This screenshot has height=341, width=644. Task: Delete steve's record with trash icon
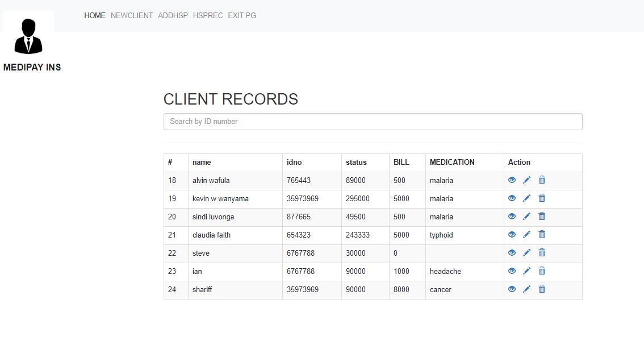click(542, 253)
